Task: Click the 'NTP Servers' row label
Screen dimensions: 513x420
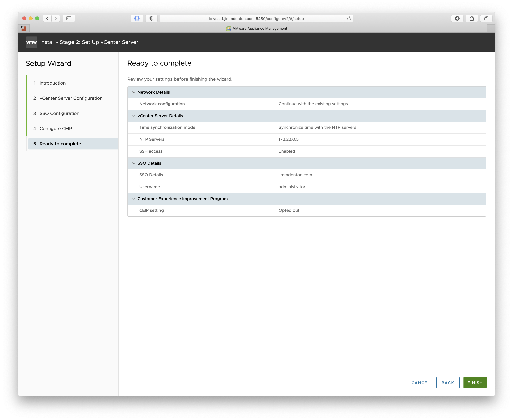Action: pos(152,139)
